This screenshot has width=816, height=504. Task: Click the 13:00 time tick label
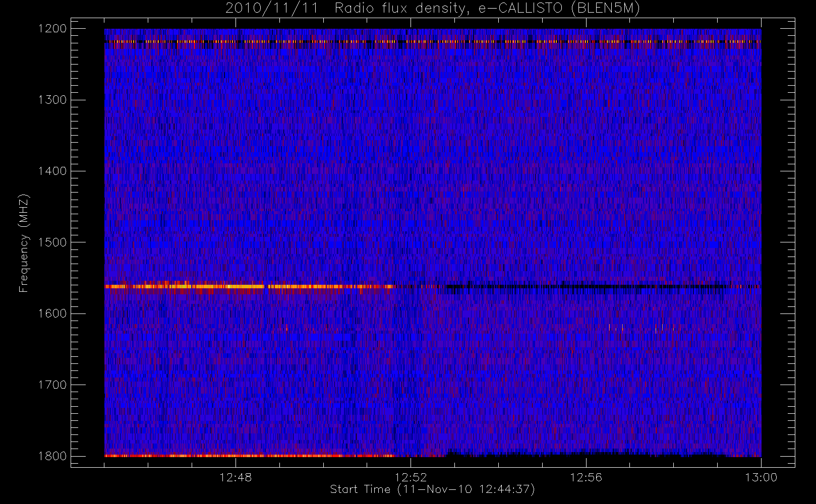(x=761, y=477)
